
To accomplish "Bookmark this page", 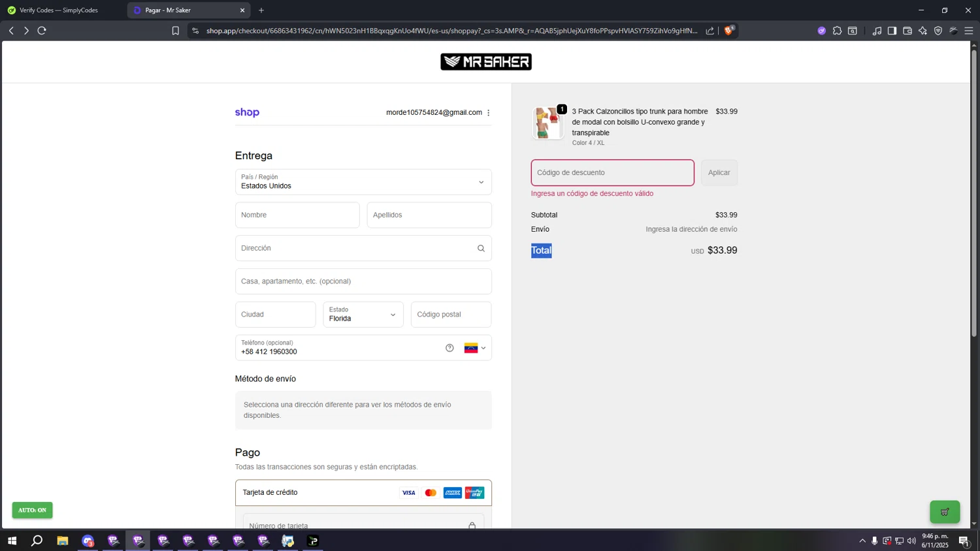I will 175,31.
